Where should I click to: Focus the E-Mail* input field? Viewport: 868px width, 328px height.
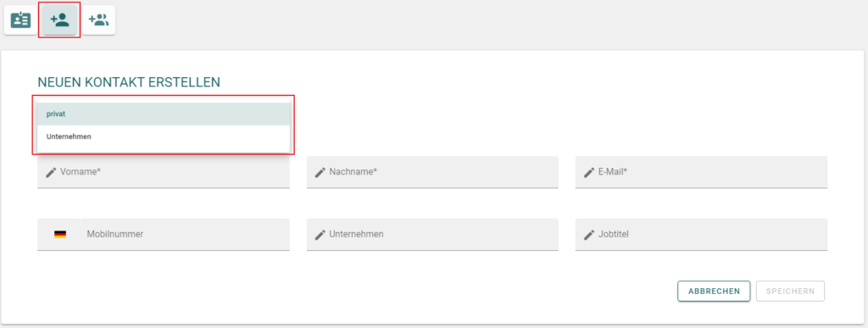[x=701, y=172]
